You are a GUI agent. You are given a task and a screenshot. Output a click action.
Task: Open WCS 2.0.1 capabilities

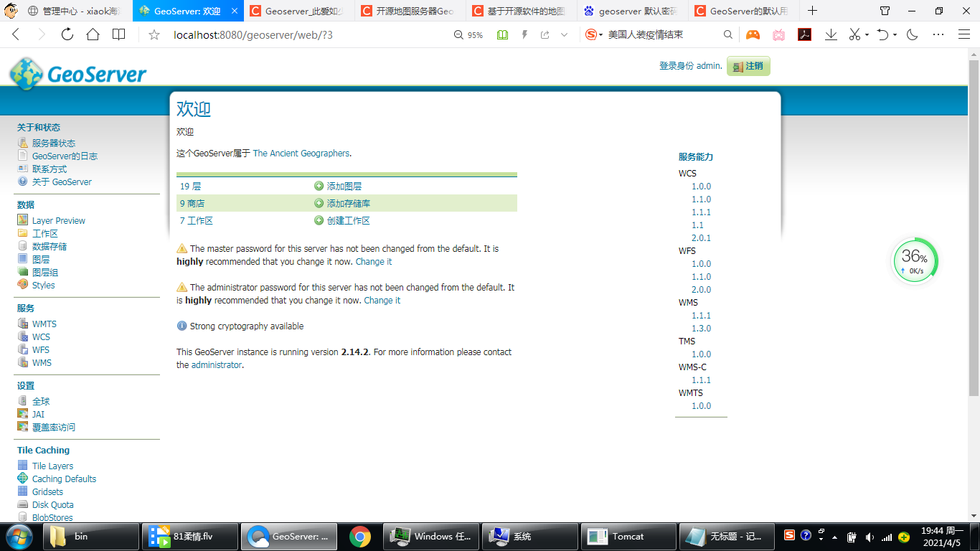tap(701, 238)
